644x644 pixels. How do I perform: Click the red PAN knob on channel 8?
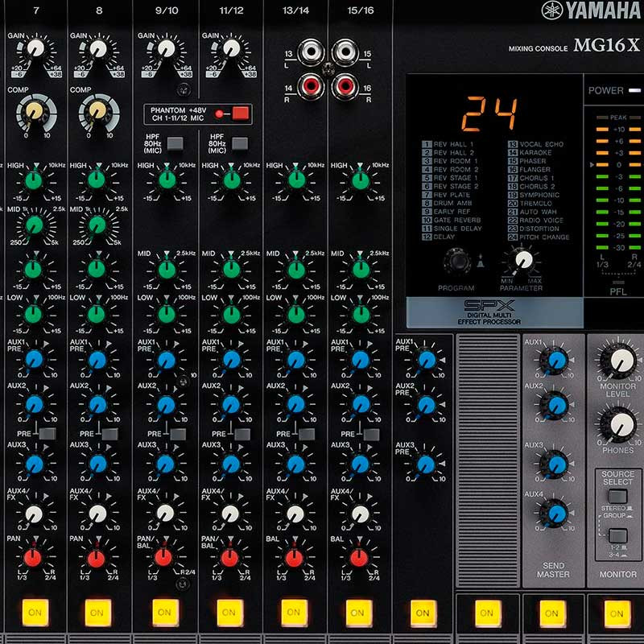[96, 558]
